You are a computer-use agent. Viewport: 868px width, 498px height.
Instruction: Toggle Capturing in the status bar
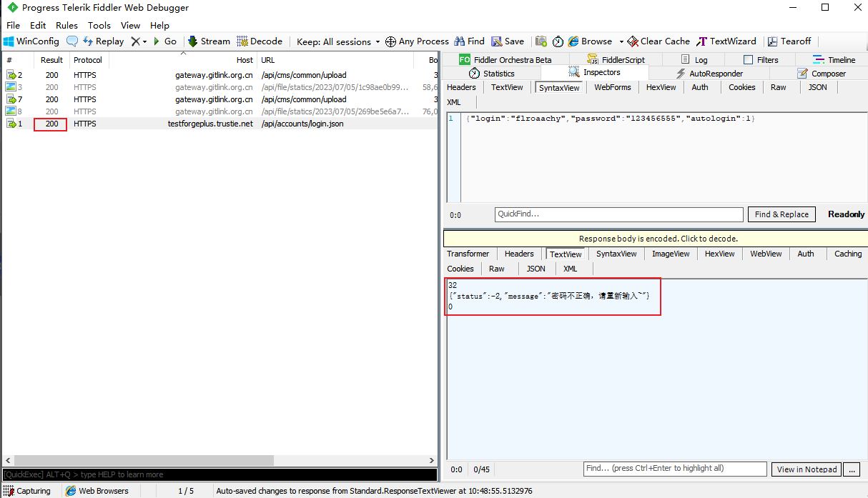(27, 491)
